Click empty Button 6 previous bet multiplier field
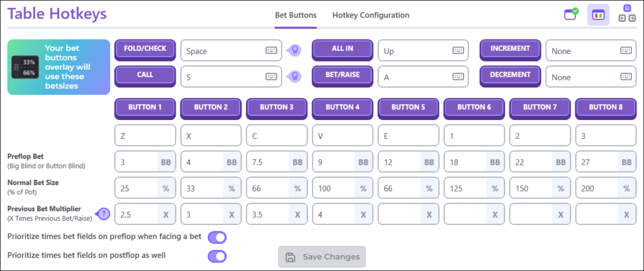Image resolution: width=644 pixels, height=271 pixels. tap(474, 214)
